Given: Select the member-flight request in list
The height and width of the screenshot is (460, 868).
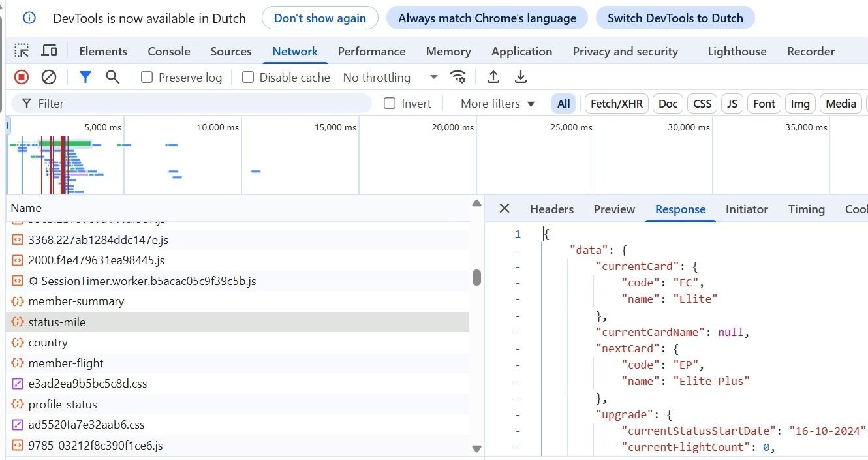Looking at the screenshot, I should click(x=66, y=363).
